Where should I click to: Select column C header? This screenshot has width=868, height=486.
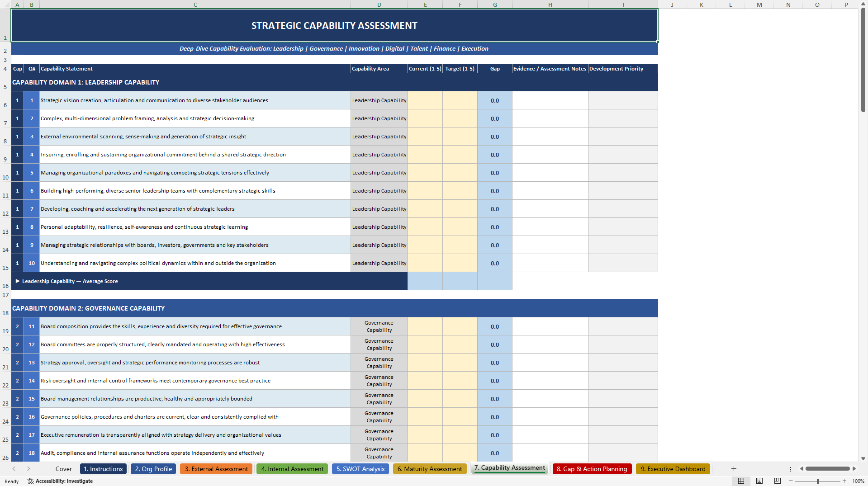pyautogui.click(x=195, y=5)
